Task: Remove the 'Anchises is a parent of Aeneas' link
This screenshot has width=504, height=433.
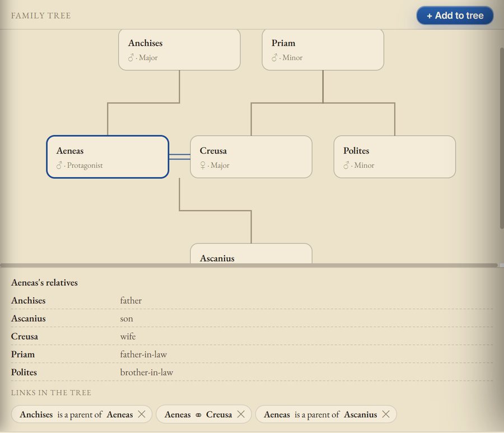Action: point(142,414)
